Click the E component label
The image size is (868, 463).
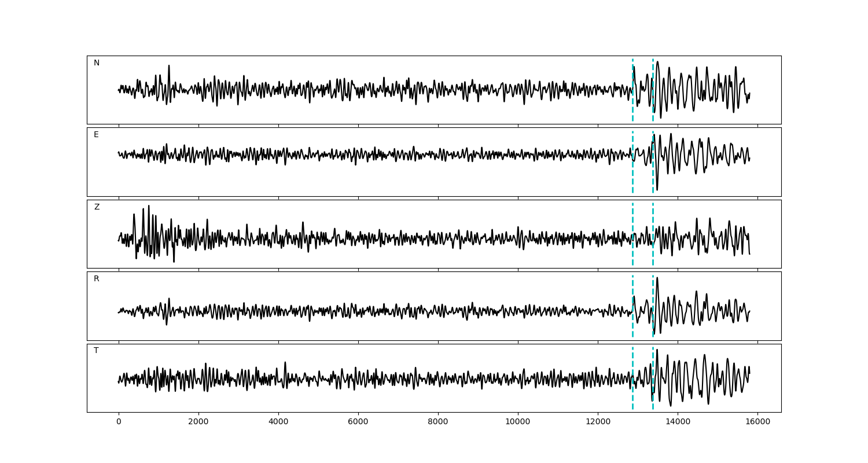(x=96, y=135)
